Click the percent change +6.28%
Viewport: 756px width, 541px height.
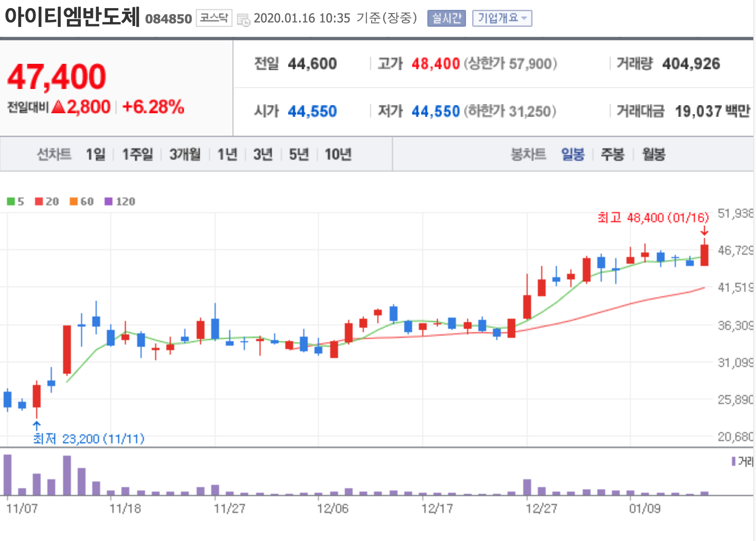(153, 107)
